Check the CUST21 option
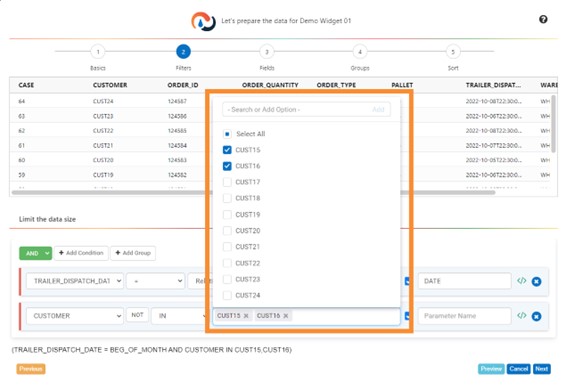This screenshot has height=390, width=566. (x=227, y=247)
